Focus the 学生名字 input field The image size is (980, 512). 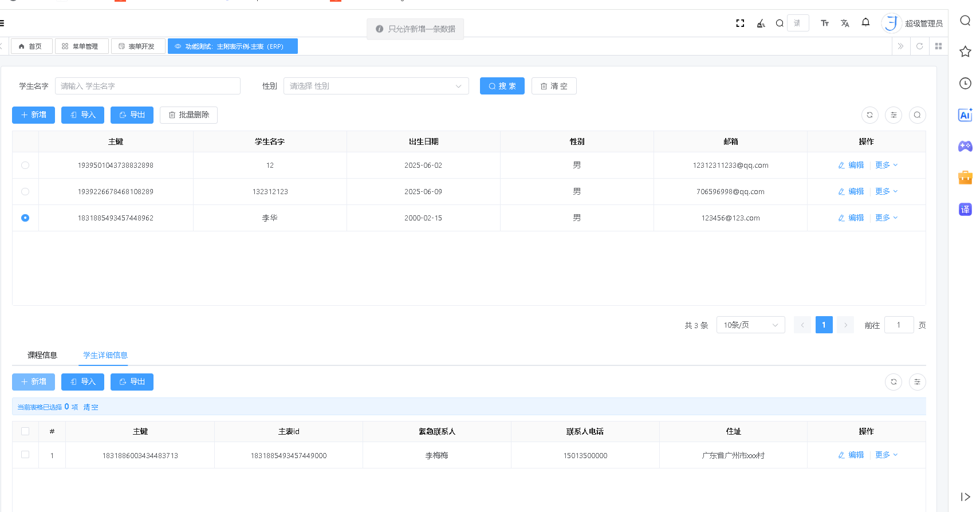(x=148, y=86)
